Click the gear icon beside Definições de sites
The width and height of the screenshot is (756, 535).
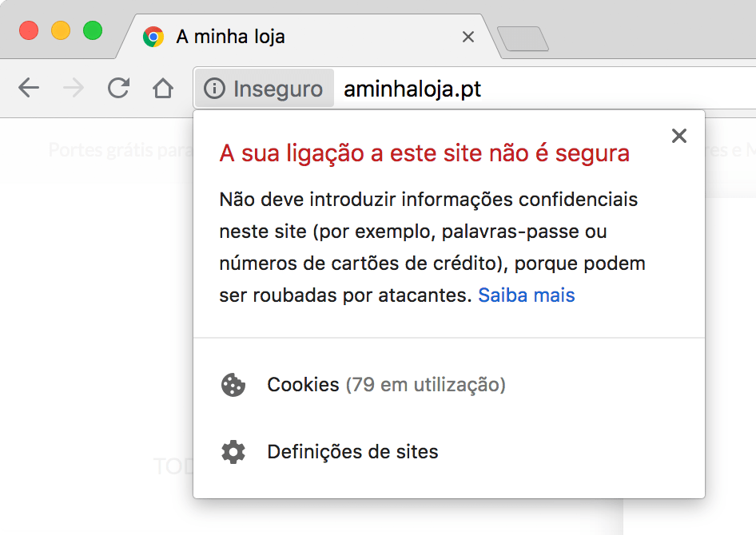233,452
